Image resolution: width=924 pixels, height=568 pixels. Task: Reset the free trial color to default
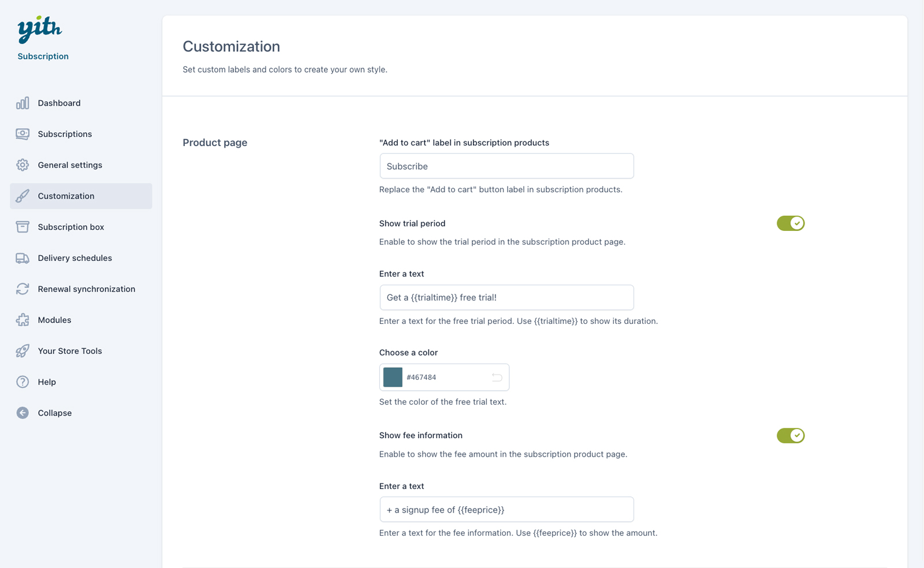coord(497,378)
